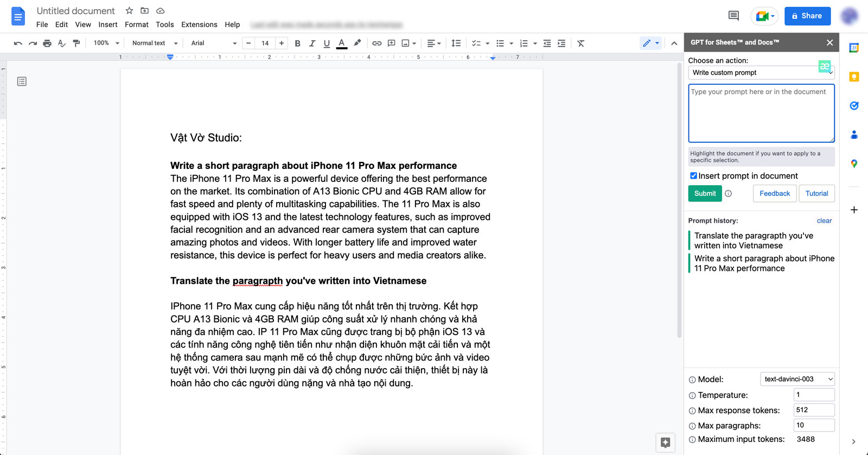Open the Model dropdown text-davinci-003

tap(797, 379)
